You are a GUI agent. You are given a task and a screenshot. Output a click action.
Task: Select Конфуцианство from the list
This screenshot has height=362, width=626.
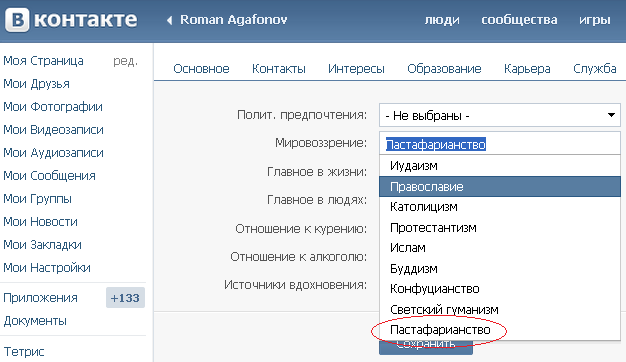(x=500, y=289)
